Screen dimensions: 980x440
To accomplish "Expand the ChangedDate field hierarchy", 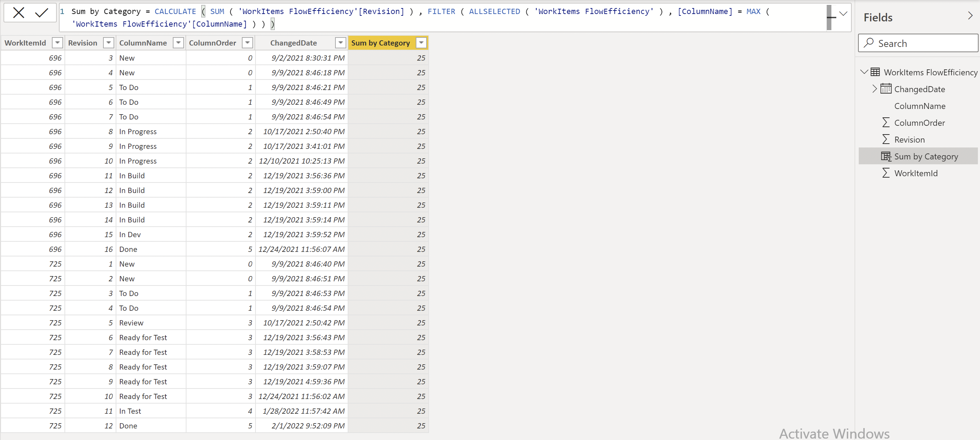I will click(874, 89).
